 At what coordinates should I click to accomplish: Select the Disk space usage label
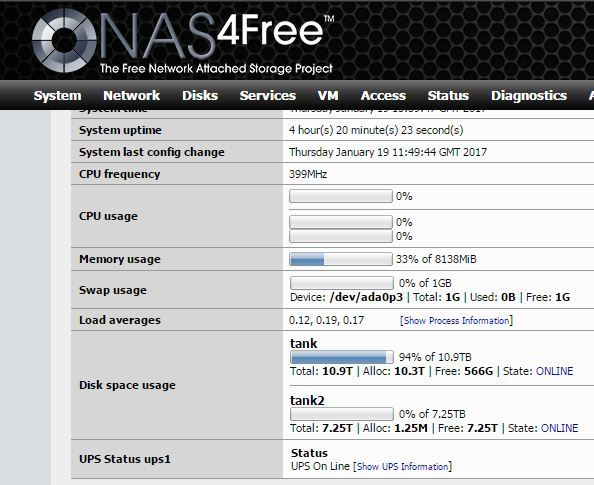click(127, 385)
